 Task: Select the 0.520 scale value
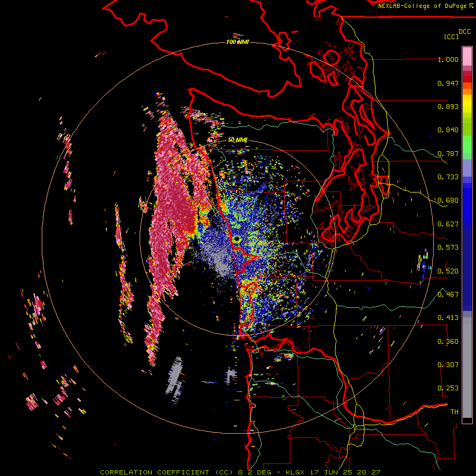(x=448, y=271)
